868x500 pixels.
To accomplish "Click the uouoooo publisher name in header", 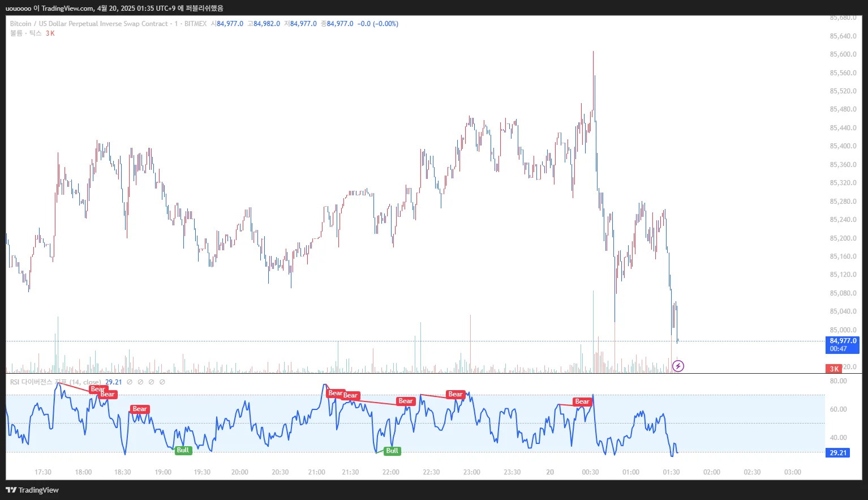I will 18,8.
